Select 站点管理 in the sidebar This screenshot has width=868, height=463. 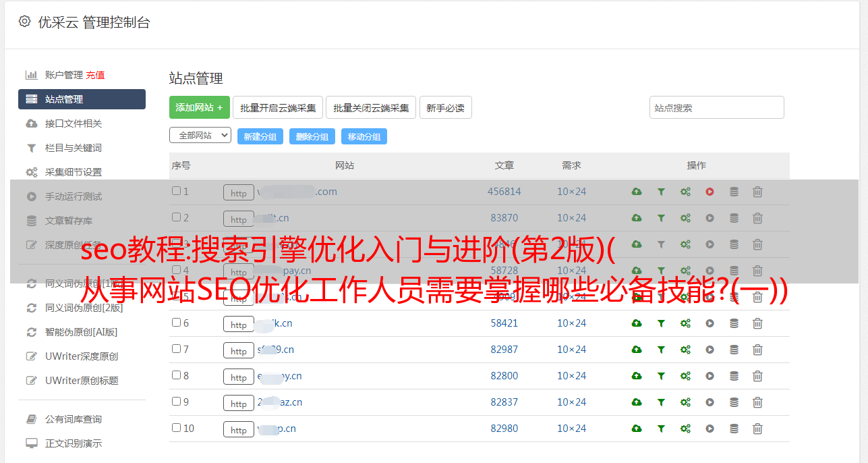(x=82, y=99)
